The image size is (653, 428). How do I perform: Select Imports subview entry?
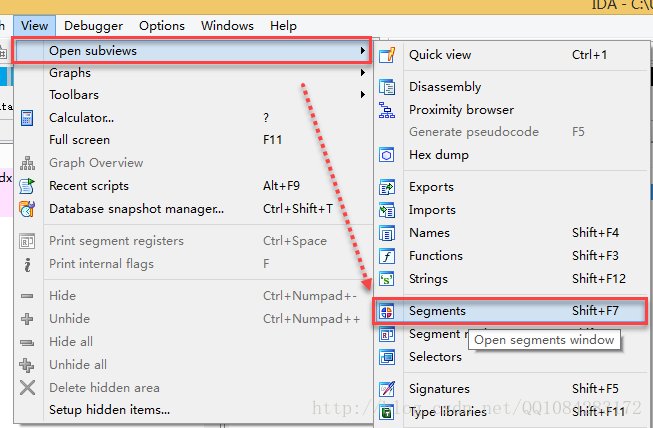(x=512, y=210)
